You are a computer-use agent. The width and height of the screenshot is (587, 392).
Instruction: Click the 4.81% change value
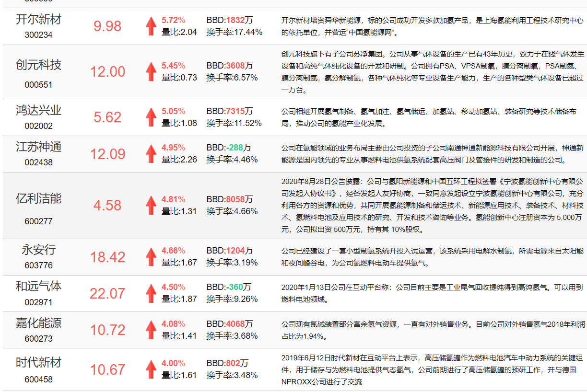pos(173,199)
